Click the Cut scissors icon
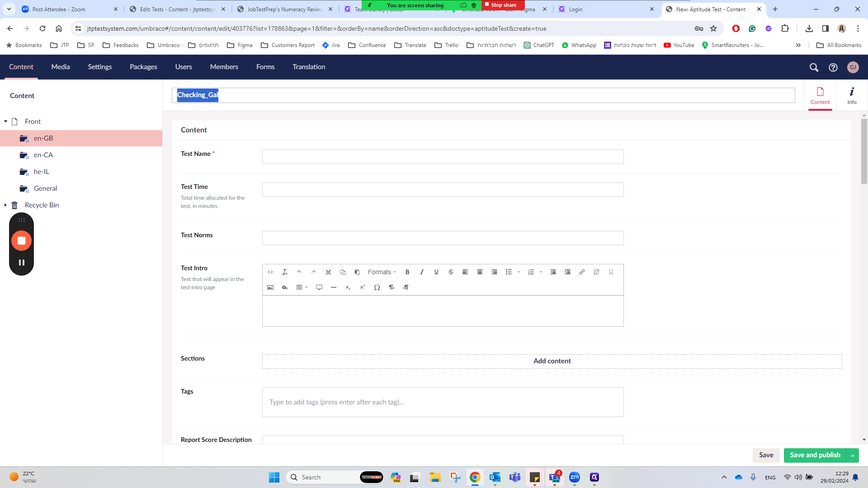 click(328, 272)
